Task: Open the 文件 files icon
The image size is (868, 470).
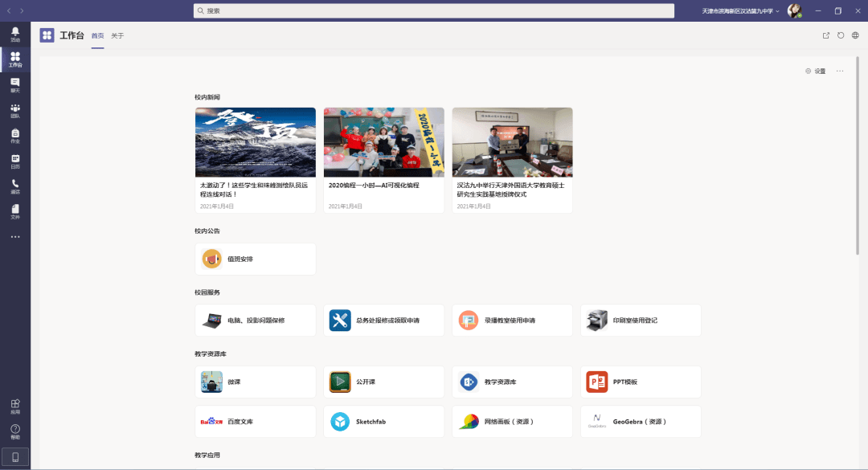Action: pos(15,212)
